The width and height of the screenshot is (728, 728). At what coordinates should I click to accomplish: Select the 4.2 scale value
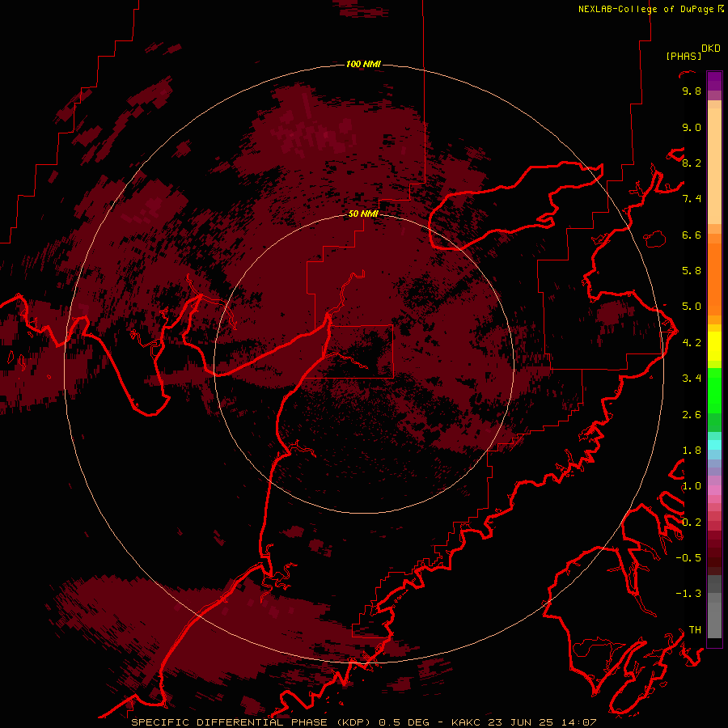692,343
